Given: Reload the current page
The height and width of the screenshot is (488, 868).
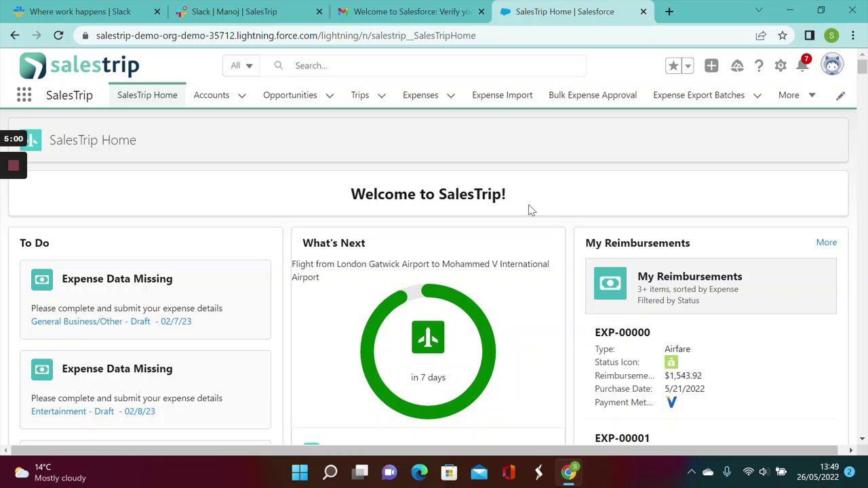Looking at the screenshot, I should tap(58, 35).
